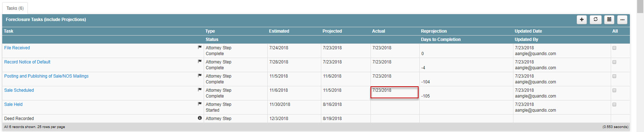Image resolution: width=644 pixels, height=132 pixels.
Task: Click flag icon on Sale Scheduled row
Action: point(200,90)
